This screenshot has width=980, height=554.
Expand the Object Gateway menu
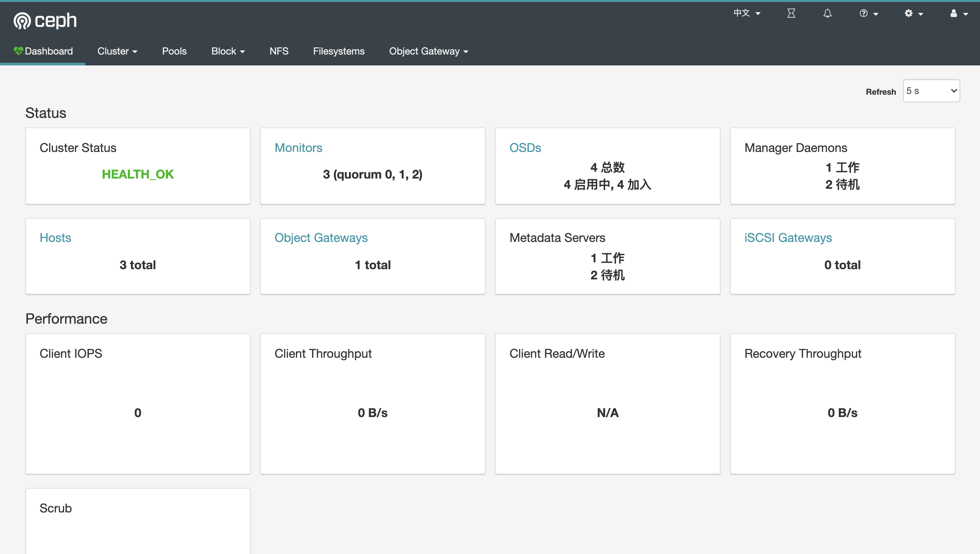[428, 51]
